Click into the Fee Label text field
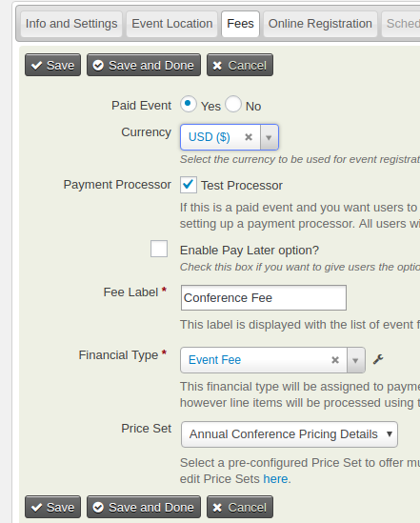 coord(264,297)
